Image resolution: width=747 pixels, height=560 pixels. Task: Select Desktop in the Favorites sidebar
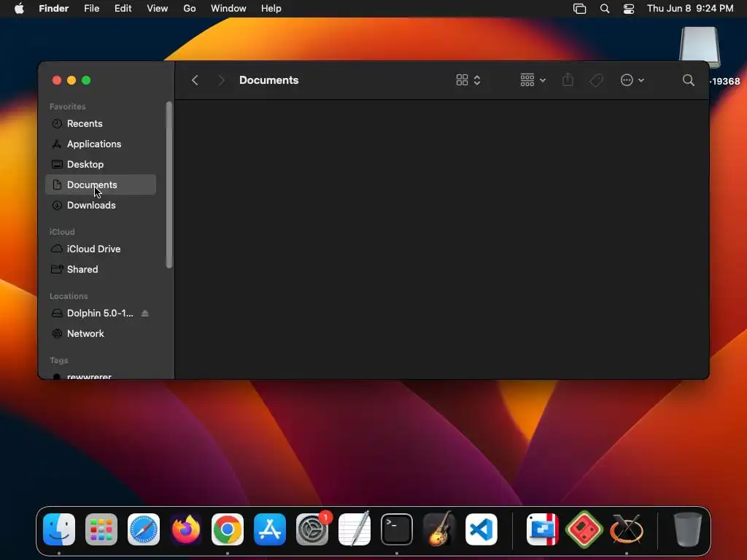pos(101,164)
